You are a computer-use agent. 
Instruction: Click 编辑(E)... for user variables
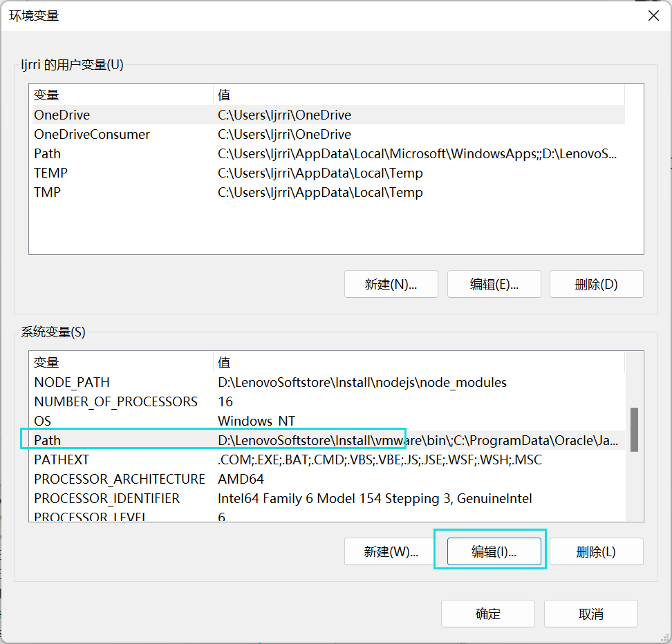pyautogui.click(x=494, y=284)
